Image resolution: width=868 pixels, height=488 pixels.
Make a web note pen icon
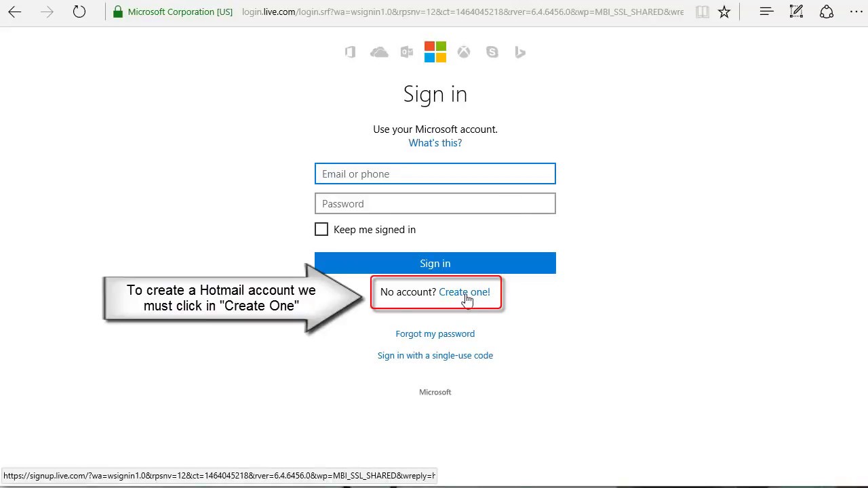(796, 12)
